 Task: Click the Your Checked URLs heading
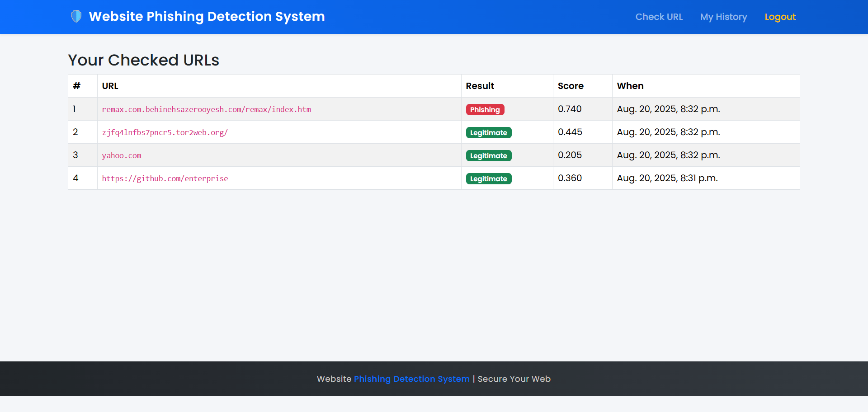coord(143,60)
